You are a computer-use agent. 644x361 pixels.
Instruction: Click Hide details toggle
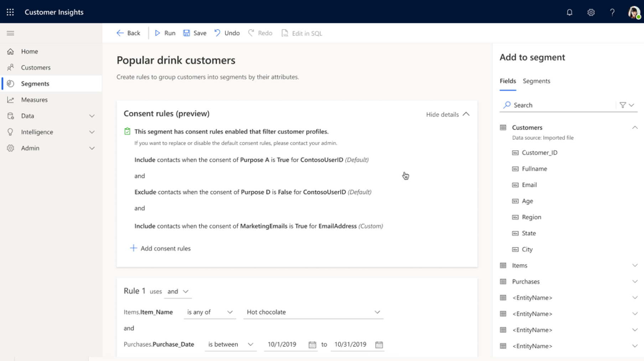[x=448, y=114]
